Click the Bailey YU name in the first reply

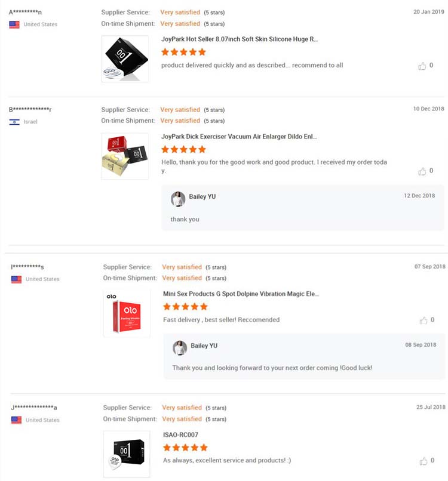pyautogui.click(x=202, y=197)
